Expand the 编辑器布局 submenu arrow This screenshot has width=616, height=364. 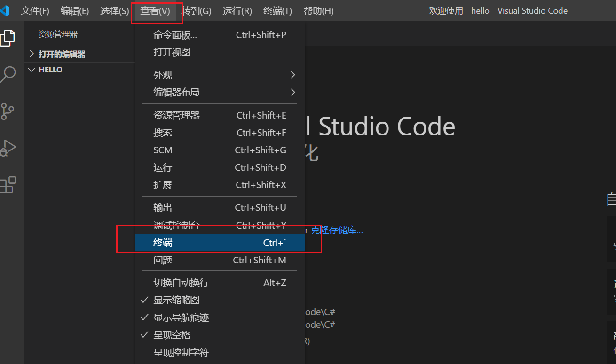point(293,92)
